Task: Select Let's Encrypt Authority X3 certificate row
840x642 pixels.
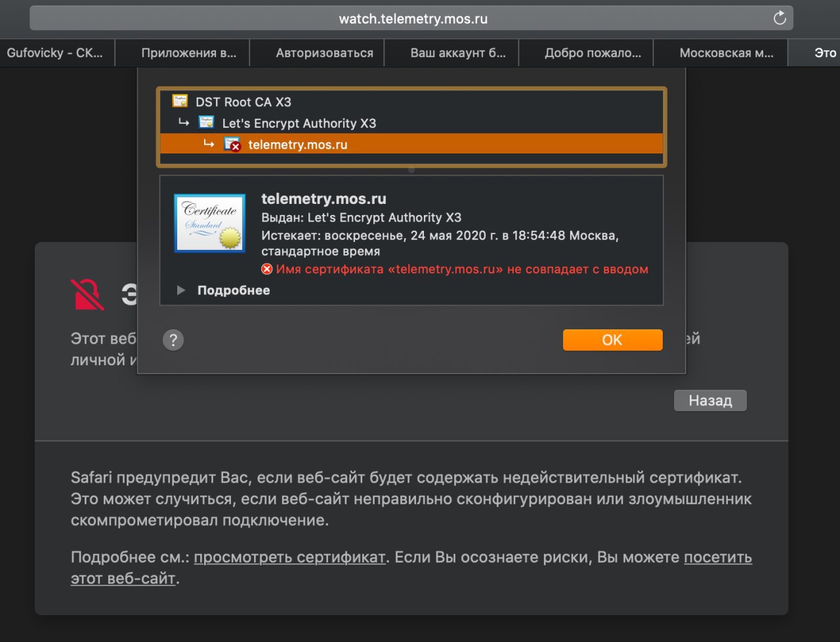Action: point(411,123)
